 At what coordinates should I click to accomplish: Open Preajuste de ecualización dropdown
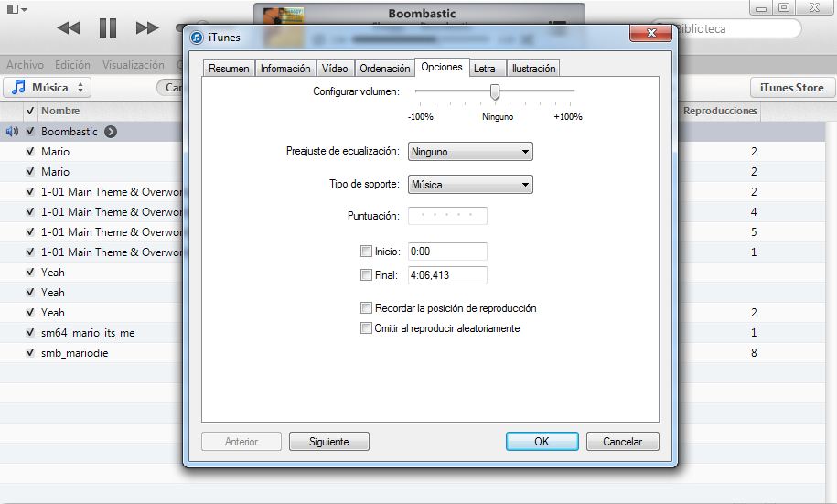(470, 152)
